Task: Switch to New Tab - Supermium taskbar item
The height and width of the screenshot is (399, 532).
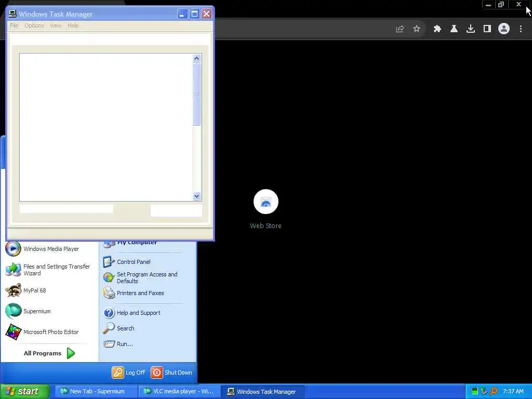Action: [96, 392]
